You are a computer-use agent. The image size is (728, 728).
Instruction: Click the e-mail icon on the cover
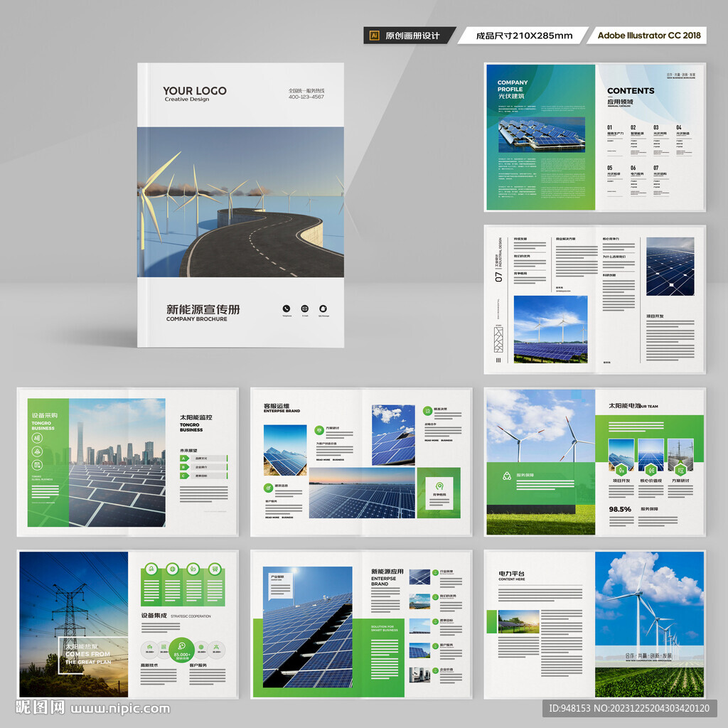304,309
